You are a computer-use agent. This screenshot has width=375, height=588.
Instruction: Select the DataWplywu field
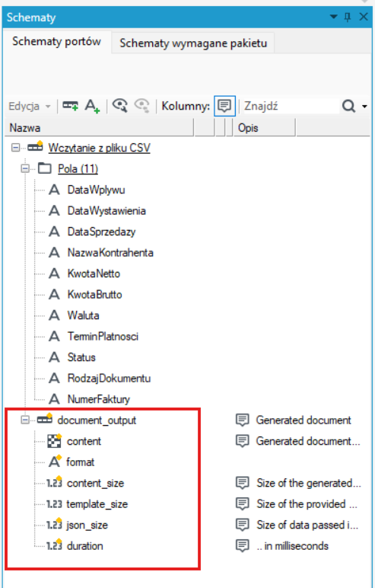tap(97, 190)
